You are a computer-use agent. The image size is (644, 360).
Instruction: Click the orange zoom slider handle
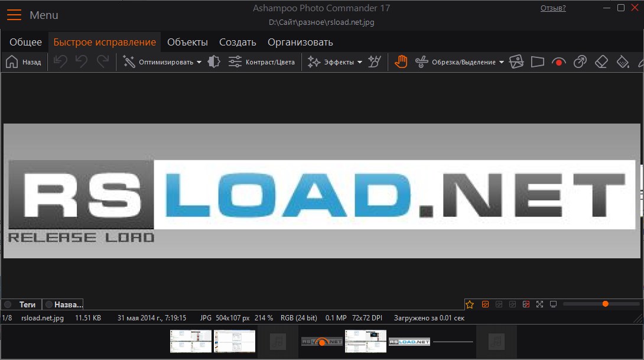click(606, 304)
